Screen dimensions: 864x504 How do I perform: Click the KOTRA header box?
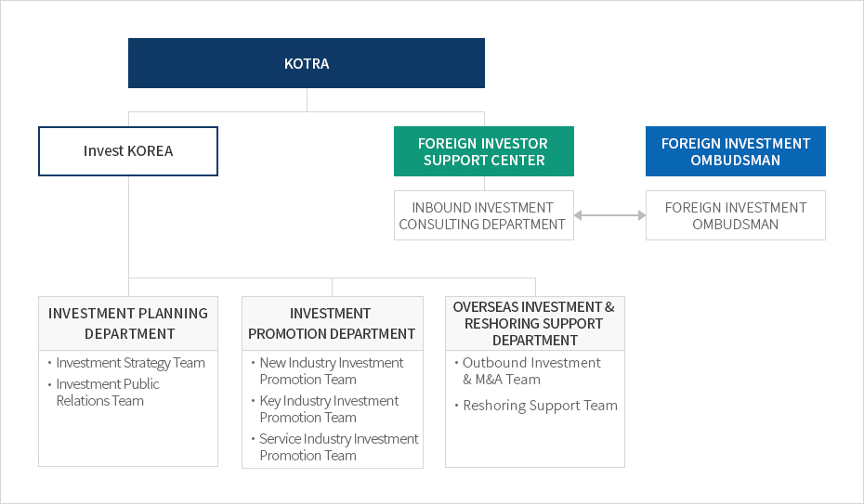[307, 63]
